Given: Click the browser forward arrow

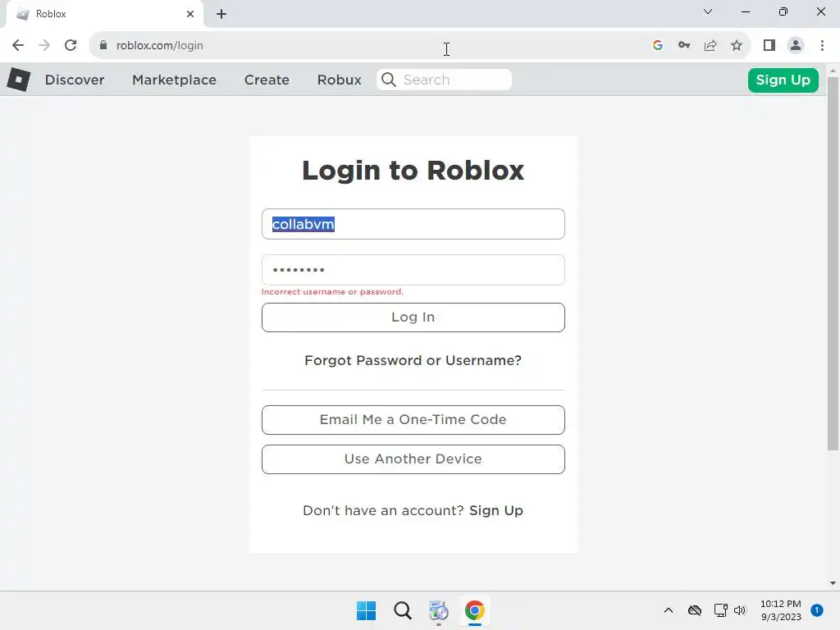Looking at the screenshot, I should (44, 45).
